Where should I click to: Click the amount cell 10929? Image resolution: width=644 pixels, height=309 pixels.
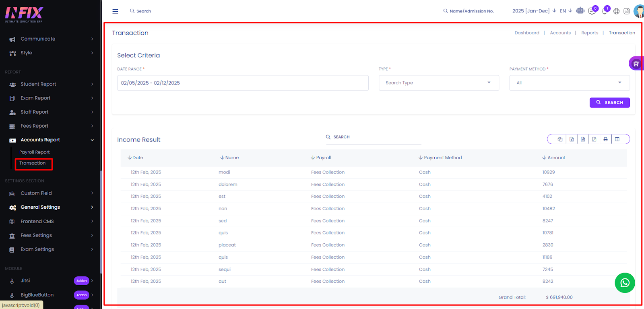549,172
